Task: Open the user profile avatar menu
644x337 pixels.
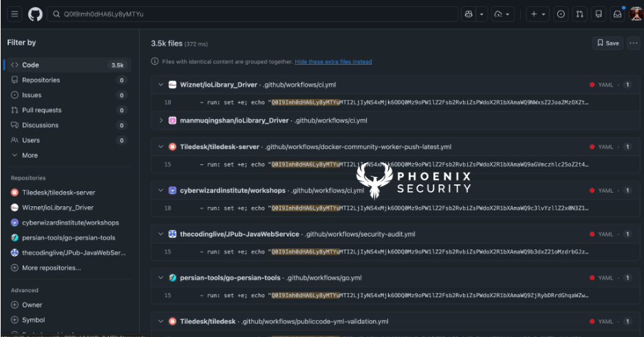Action: (x=636, y=14)
